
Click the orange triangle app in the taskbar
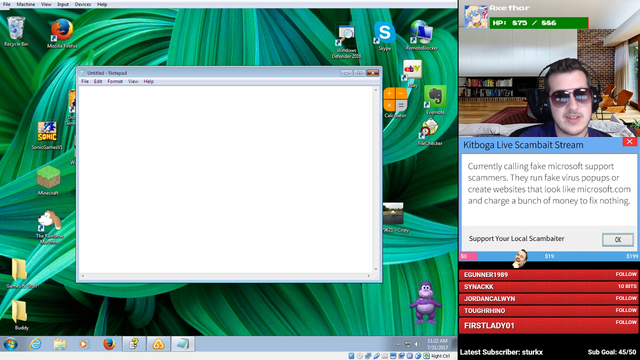tap(158, 344)
